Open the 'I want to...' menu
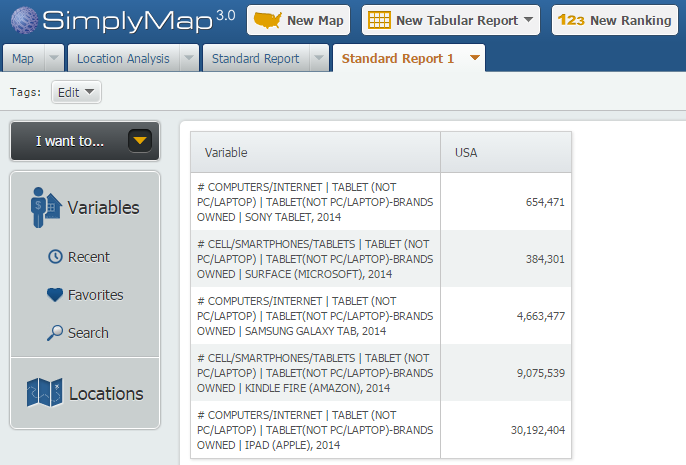The width and height of the screenshot is (686, 465). coord(85,141)
